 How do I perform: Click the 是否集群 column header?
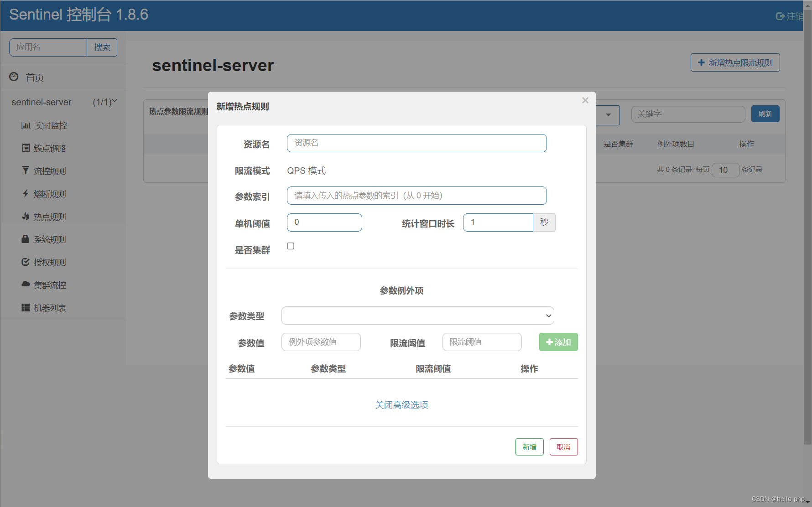pos(618,144)
